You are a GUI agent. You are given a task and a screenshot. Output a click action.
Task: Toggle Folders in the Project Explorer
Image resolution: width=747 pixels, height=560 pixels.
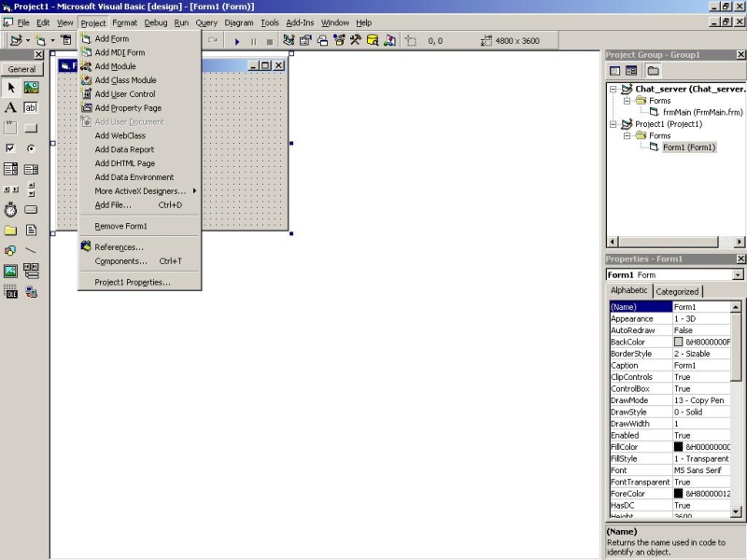(653, 71)
